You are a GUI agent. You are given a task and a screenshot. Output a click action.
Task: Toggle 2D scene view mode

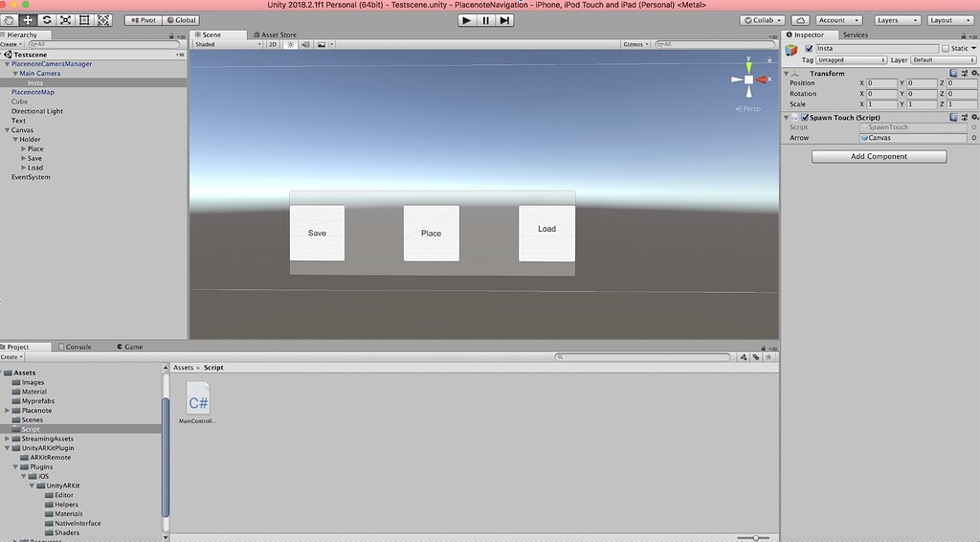pos(273,44)
